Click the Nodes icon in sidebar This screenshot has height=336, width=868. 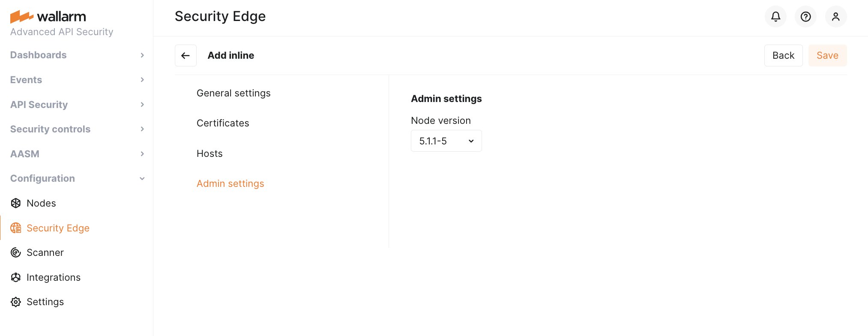(16, 203)
